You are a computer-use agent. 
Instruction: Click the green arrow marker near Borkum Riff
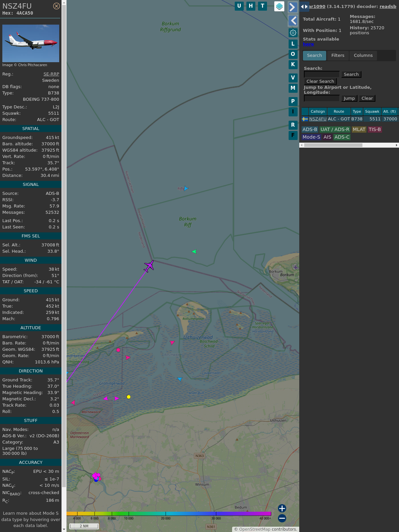pos(194,252)
